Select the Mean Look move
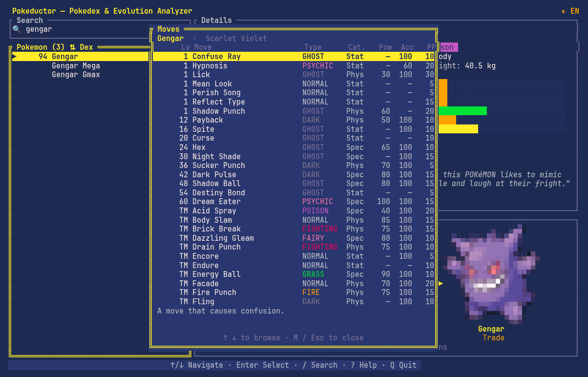This screenshot has width=588, height=377. (294, 84)
